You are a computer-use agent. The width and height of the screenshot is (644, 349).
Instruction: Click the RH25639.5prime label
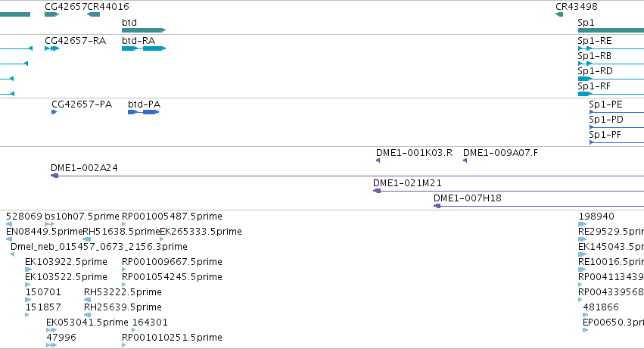(123, 307)
